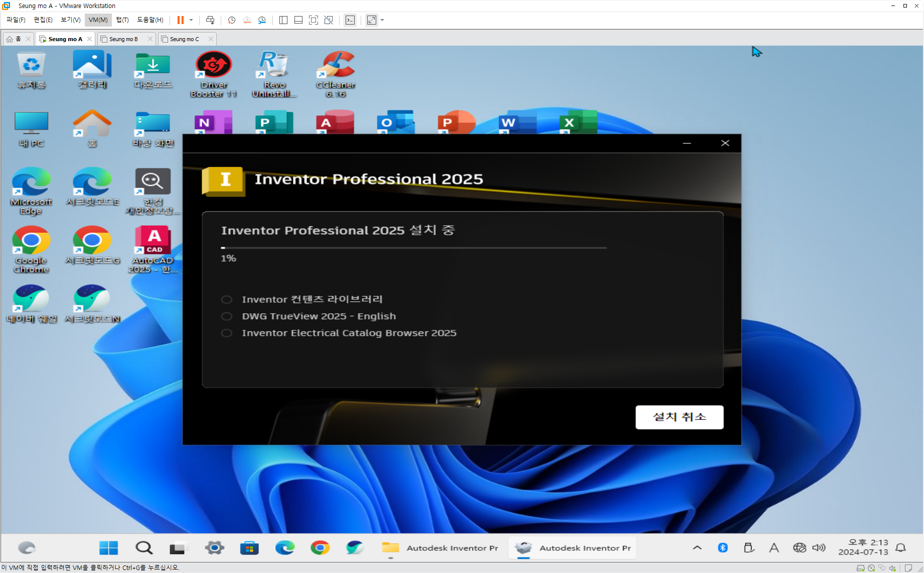Open 시크릿모드N Whale shortcut
Viewport: 924px width, 573px height.
click(92, 304)
